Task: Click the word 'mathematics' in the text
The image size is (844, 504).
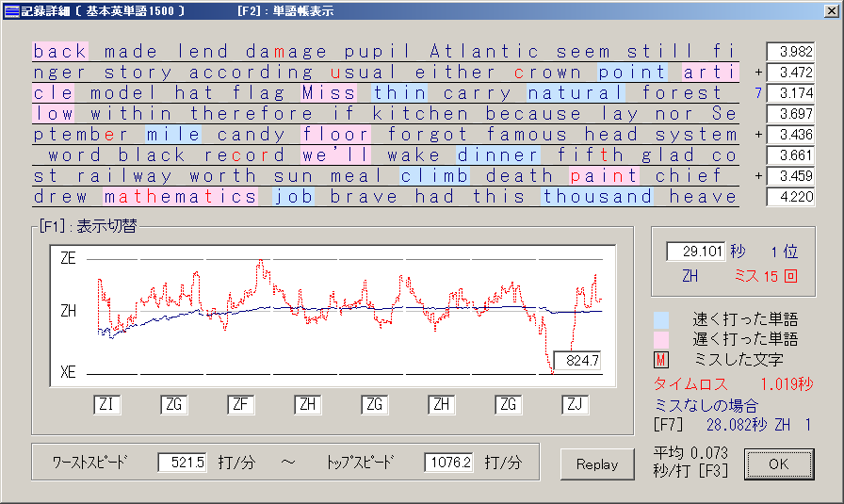Action: (180, 197)
